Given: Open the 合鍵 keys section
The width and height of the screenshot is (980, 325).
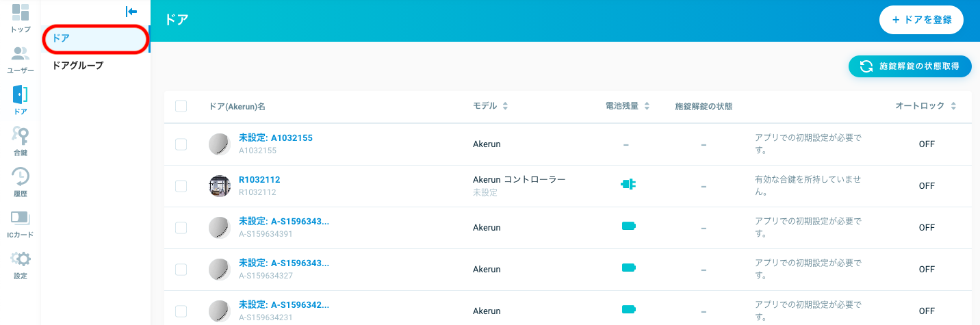Looking at the screenshot, I should [21, 142].
